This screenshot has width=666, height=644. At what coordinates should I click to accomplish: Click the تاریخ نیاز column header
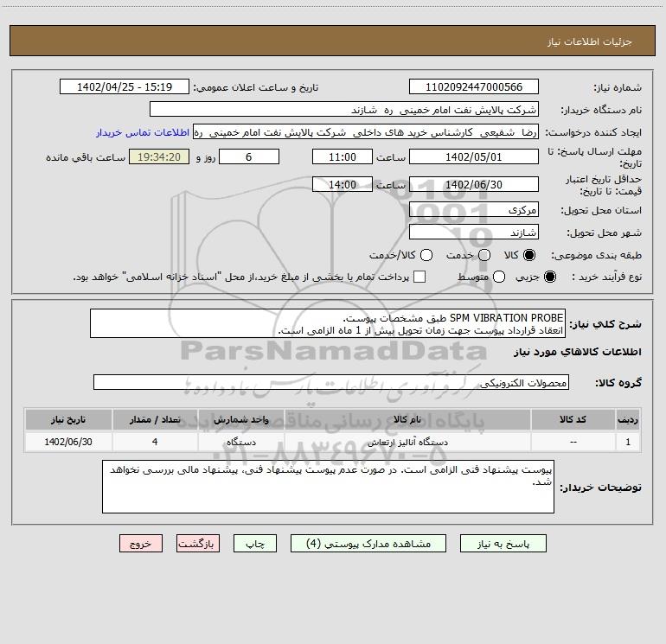[x=68, y=419]
